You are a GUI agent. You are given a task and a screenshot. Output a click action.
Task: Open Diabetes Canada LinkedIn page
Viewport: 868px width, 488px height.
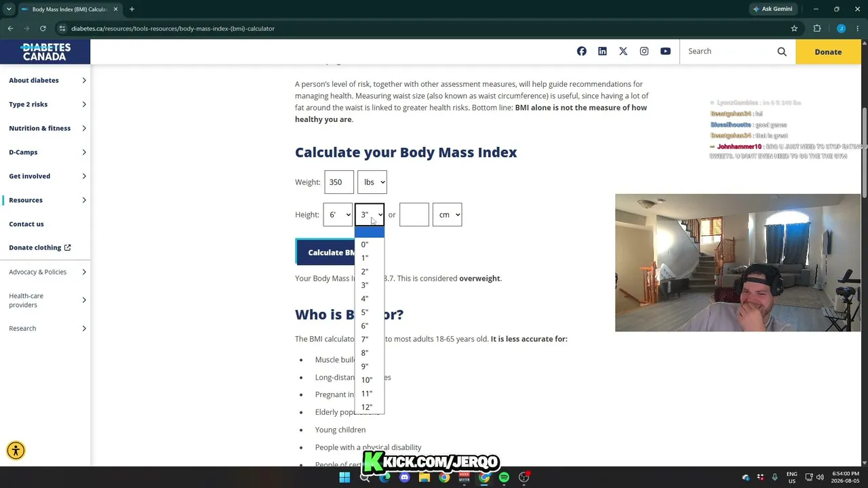click(602, 52)
